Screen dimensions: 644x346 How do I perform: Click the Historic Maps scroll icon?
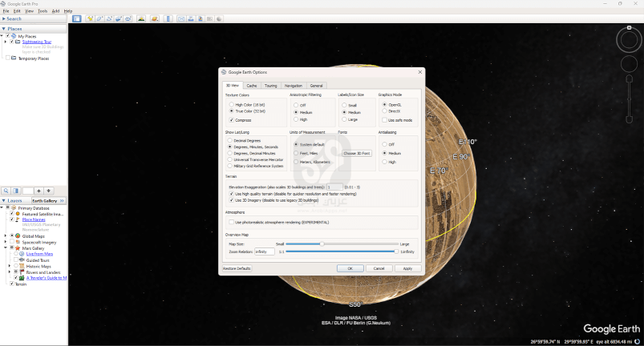[22, 267]
